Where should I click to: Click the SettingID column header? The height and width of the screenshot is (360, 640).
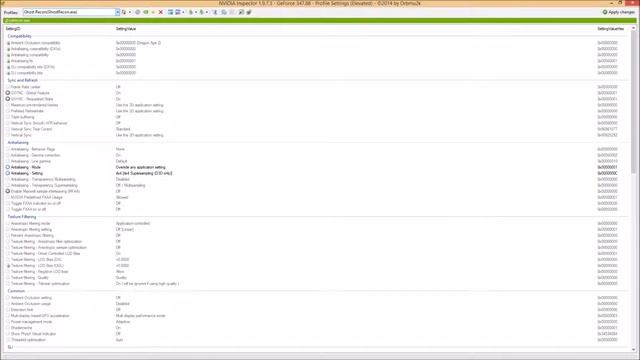[x=13, y=29]
